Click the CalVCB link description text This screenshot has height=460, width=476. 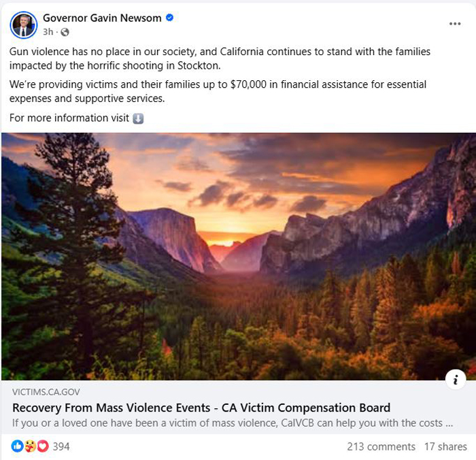point(233,423)
